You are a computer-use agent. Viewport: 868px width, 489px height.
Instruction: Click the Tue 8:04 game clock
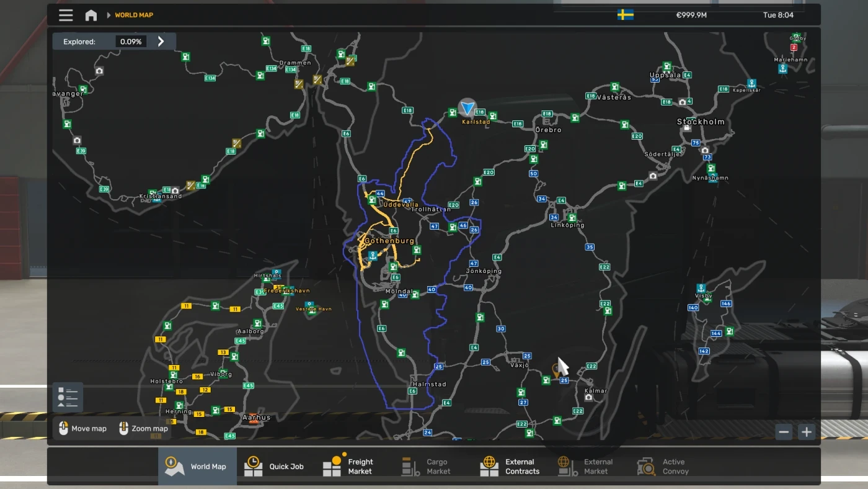(777, 15)
